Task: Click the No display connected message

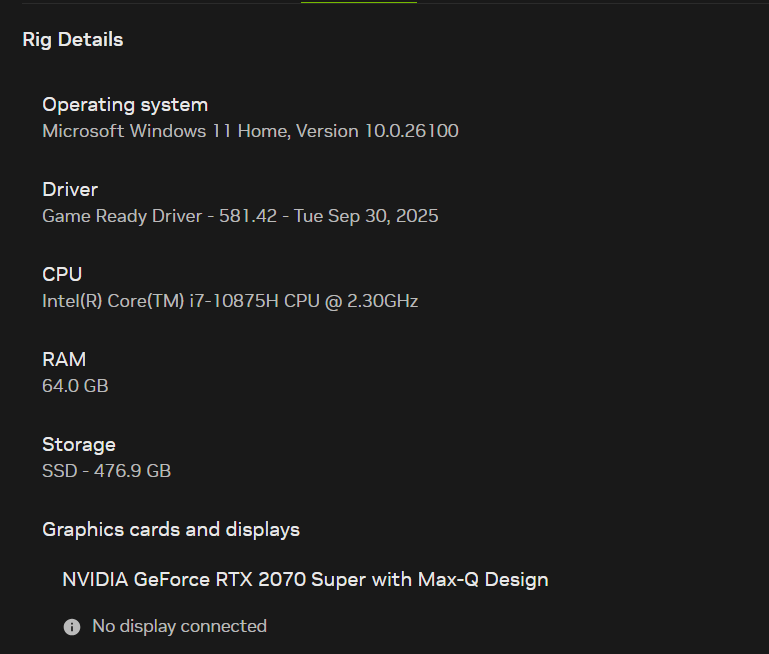Action: tap(179, 627)
